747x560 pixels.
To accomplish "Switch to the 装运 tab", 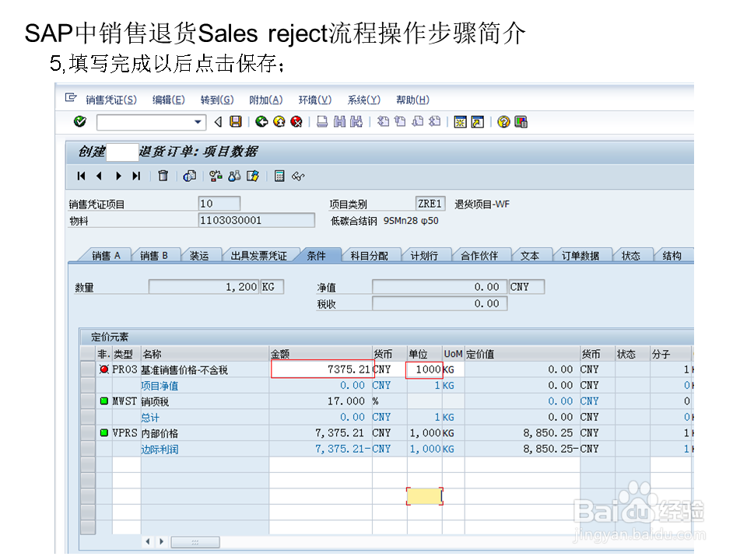I will pyautogui.click(x=199, y=256).
